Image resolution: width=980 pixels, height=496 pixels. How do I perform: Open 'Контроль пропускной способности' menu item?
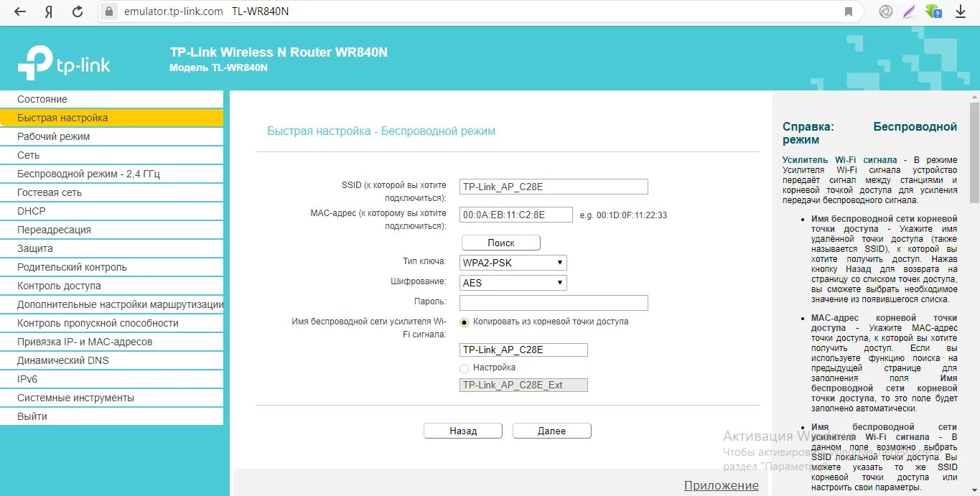[x=111, y=323]
